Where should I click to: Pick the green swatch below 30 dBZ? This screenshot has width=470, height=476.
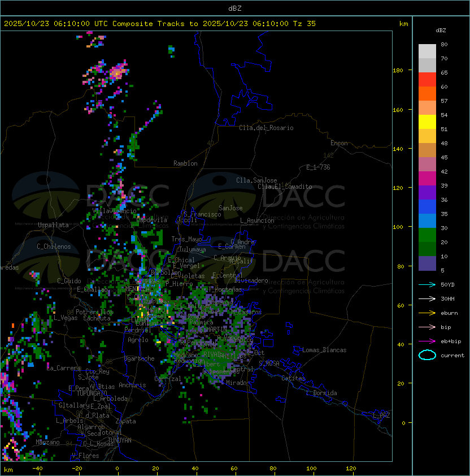427,235
